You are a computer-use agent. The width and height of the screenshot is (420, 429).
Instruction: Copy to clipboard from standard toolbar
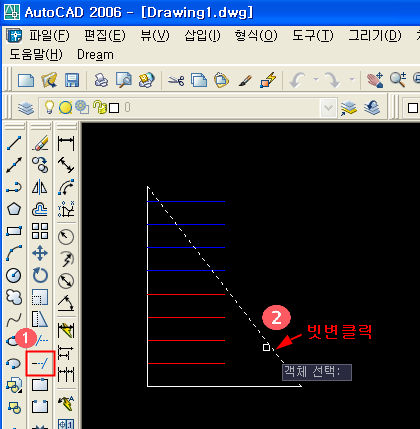pyautogui.click(x=199, y=80)
